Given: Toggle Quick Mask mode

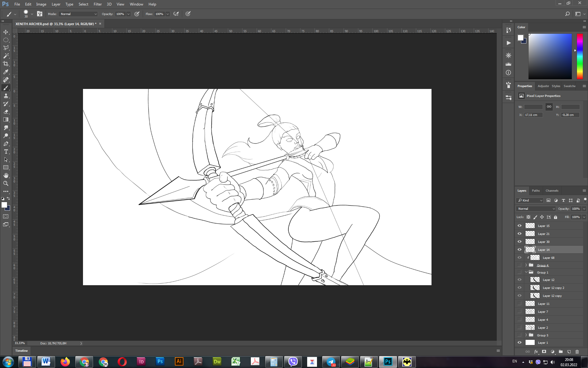Looking at the screenshot, I should pos(6,217).
